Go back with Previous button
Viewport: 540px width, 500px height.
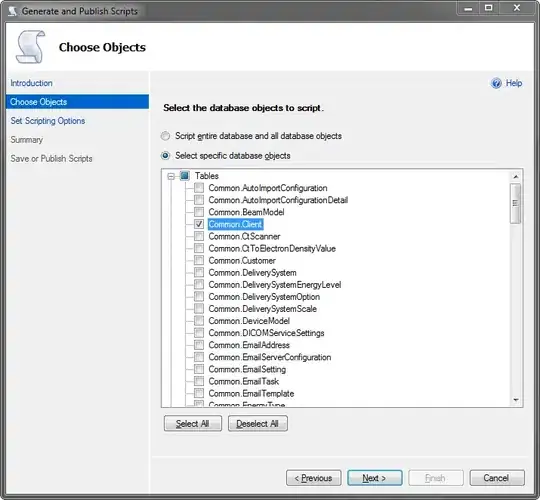pyautogui.click(x=314, y=478)
